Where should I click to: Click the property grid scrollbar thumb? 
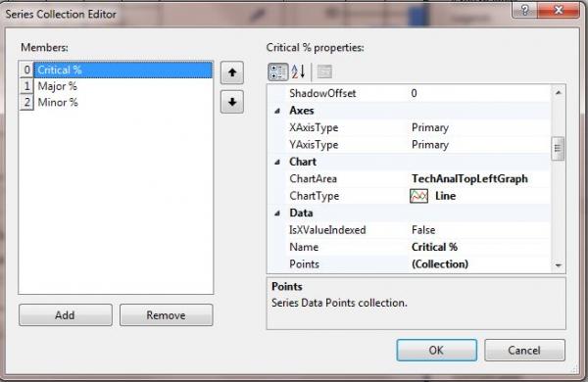click(558, 149)
